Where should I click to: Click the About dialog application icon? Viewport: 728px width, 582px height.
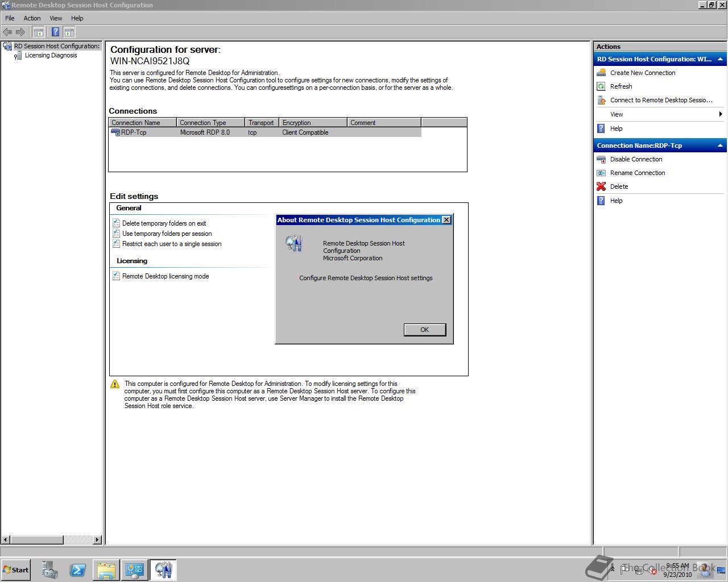point(294,243)
